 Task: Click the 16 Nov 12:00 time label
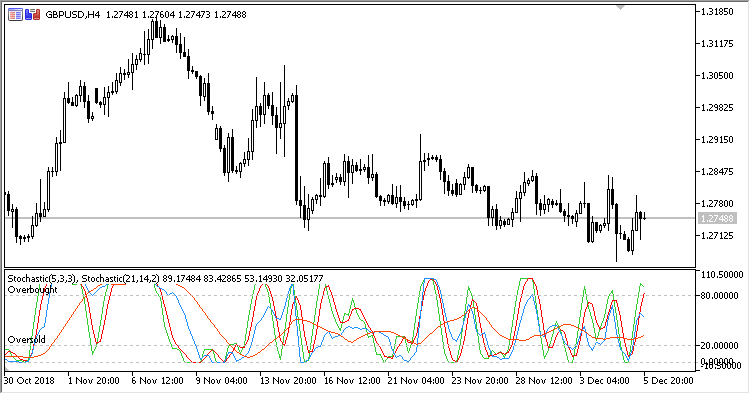[352, 381]
